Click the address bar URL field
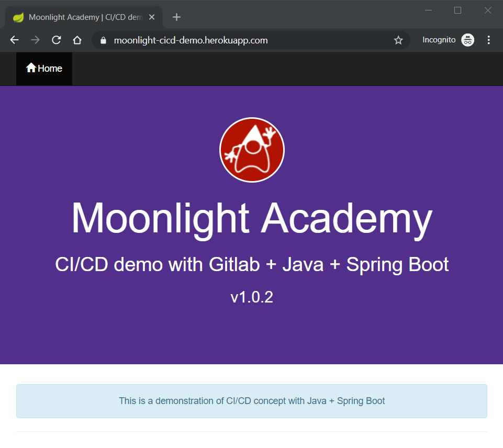This screenshot has height=448, width=503. (x=251, y=40)
